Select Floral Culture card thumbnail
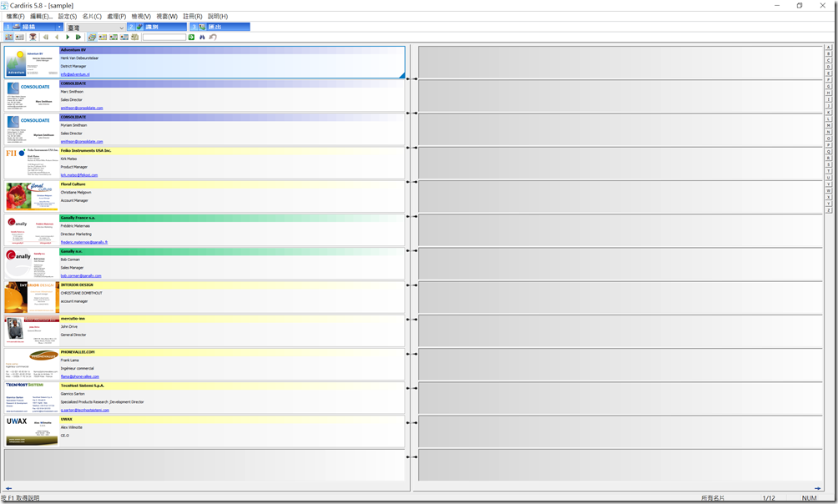 pos(32,196)
